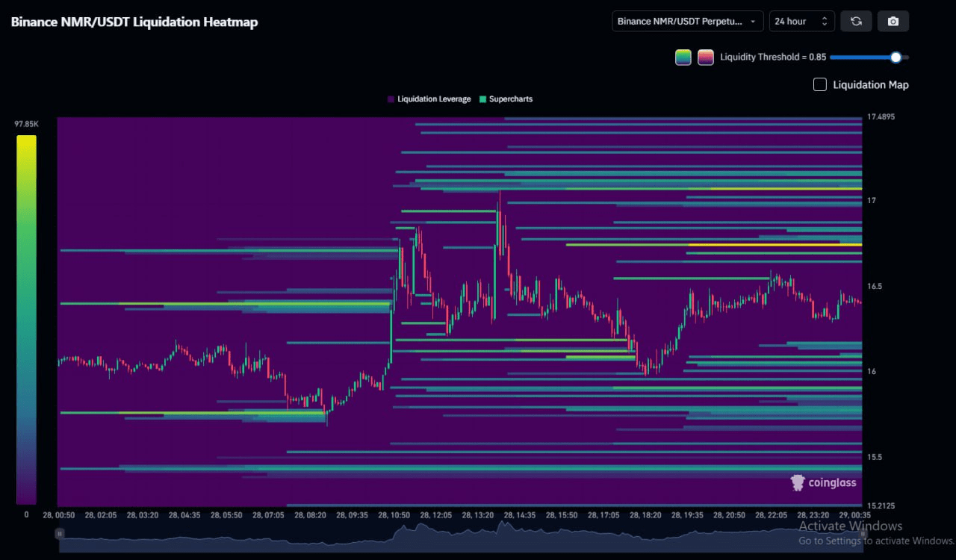Click the 28, 14:35 time axis label

[x=520, y=515]
